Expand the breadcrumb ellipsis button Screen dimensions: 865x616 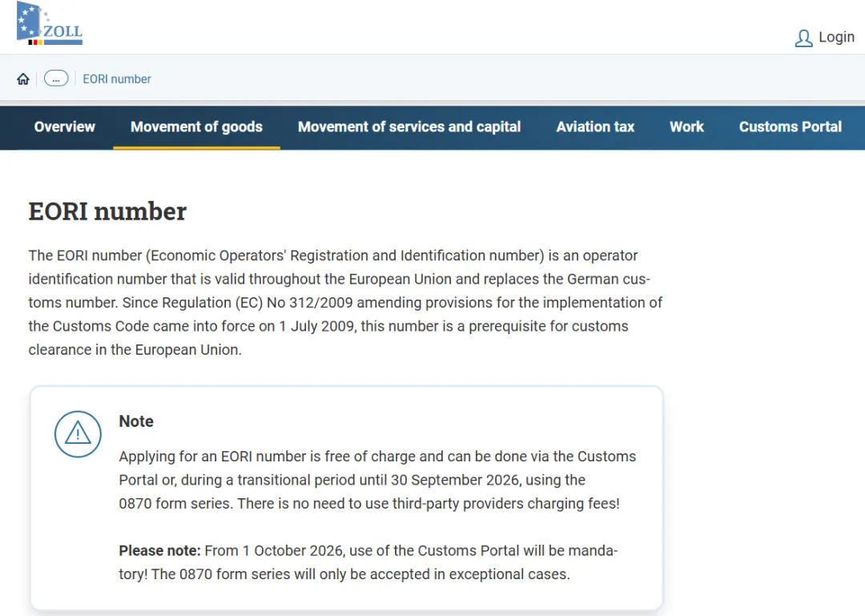(56, 79)
